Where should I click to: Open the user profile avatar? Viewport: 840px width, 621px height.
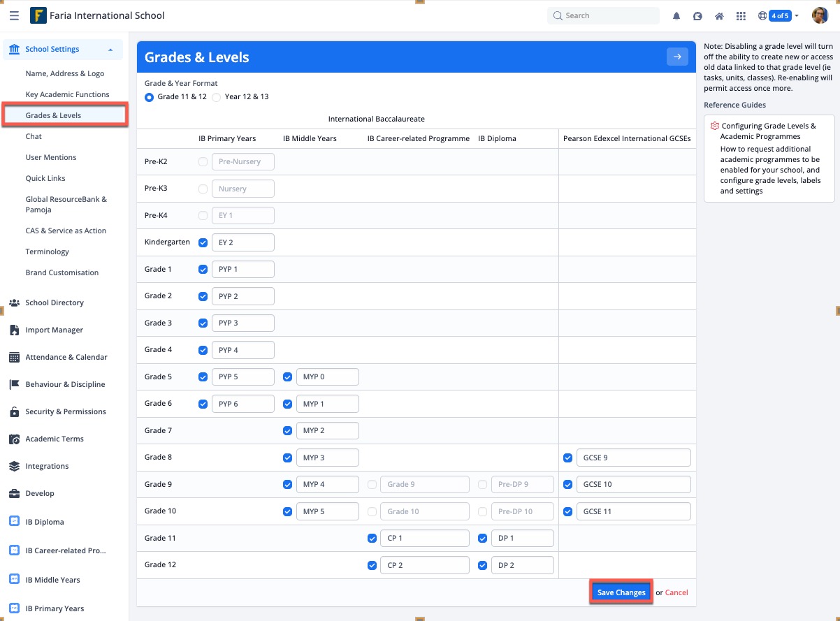click(x=820, y=15)
